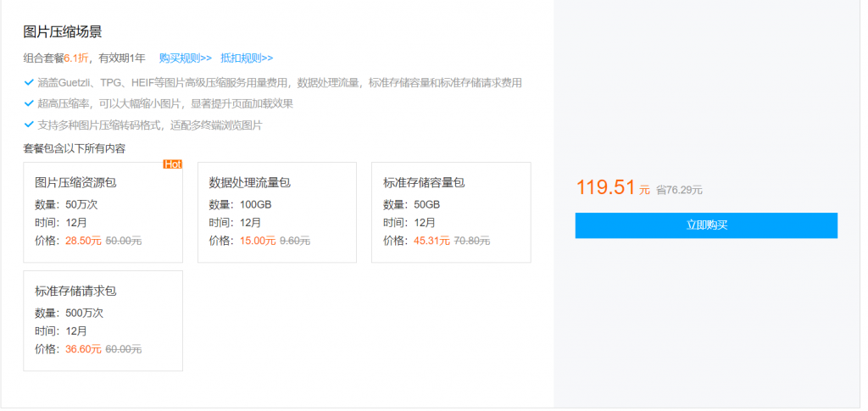Click the struck-through 50.00元 price
868x411 pixels.
point(124,241)
